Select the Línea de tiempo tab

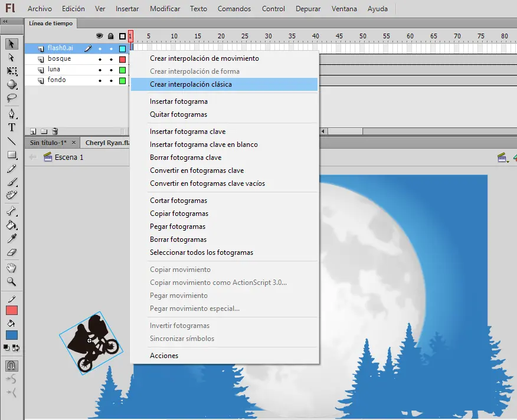[51, 24]
